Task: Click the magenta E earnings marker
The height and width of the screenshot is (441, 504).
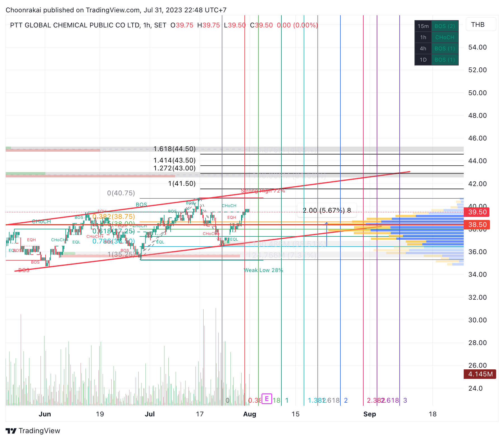Action: coord(267,398)
